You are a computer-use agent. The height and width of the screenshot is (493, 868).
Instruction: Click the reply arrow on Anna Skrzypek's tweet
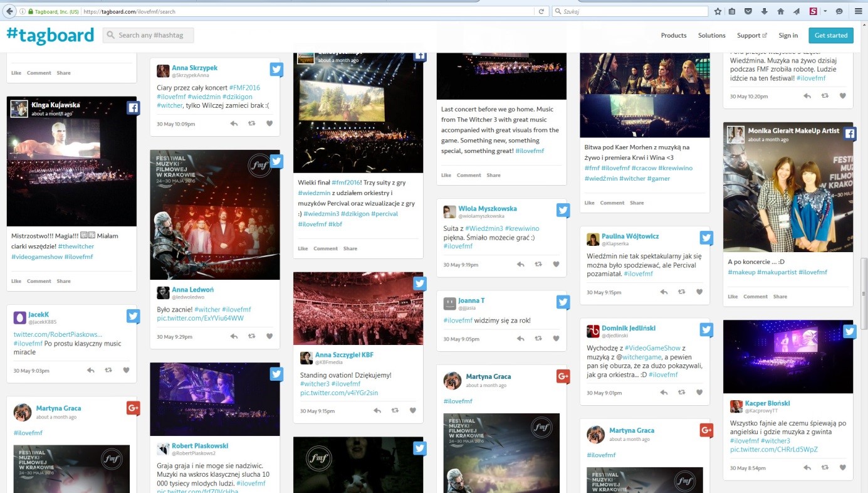pos(234,124)
